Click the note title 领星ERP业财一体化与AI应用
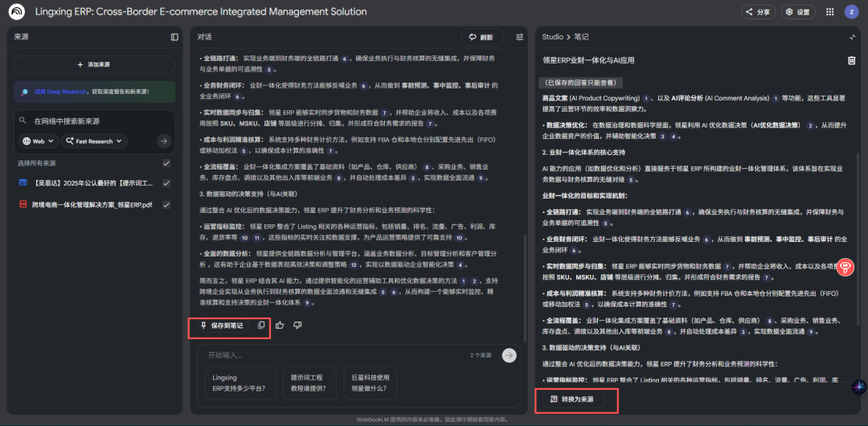The height and width of the screenshot is (426, 868). point(588,60)
